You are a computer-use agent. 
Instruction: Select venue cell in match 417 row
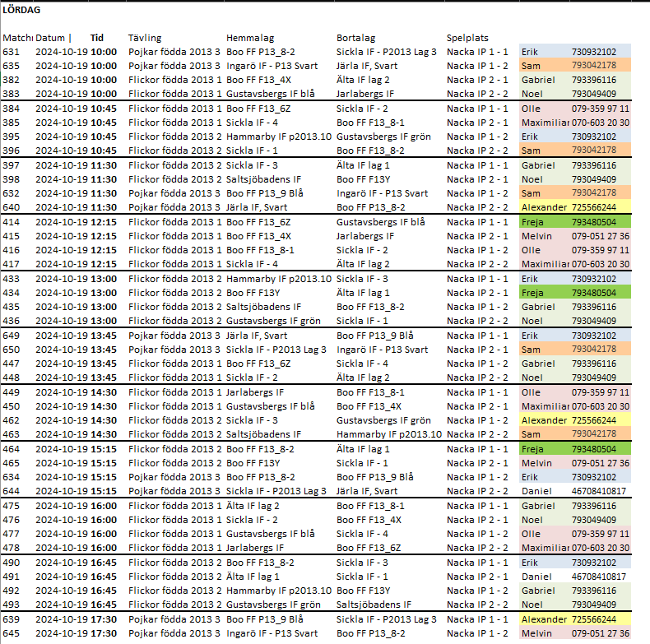[477, 264]
